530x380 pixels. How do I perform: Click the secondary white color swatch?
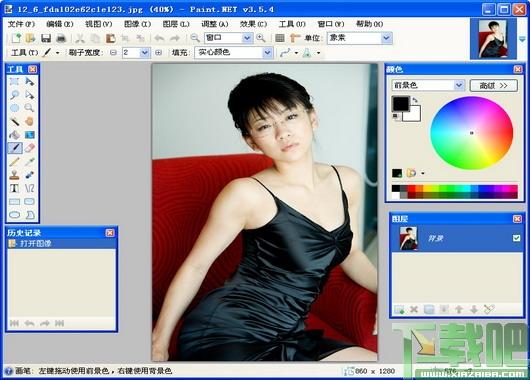tap(413, 115)
